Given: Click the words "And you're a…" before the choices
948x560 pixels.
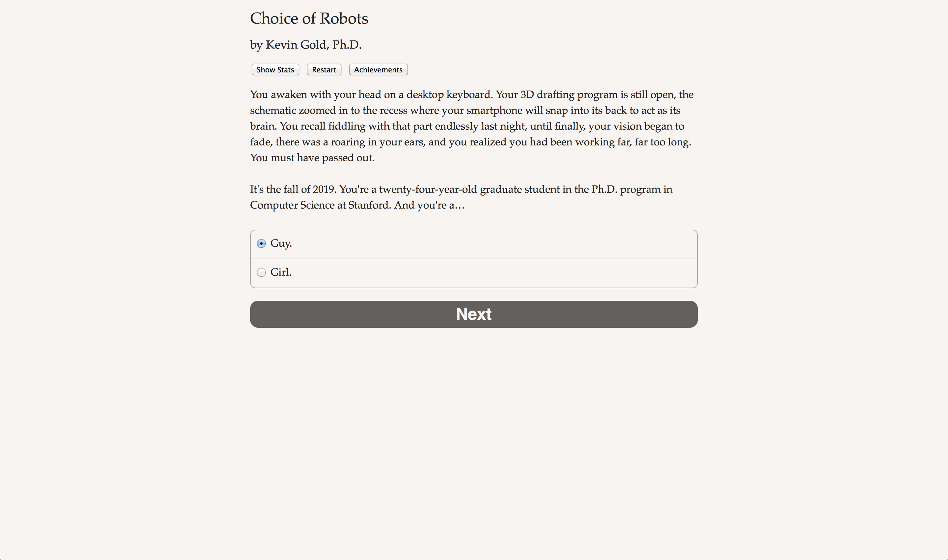Looking at the screenshot, I should (x=429, y=205).
